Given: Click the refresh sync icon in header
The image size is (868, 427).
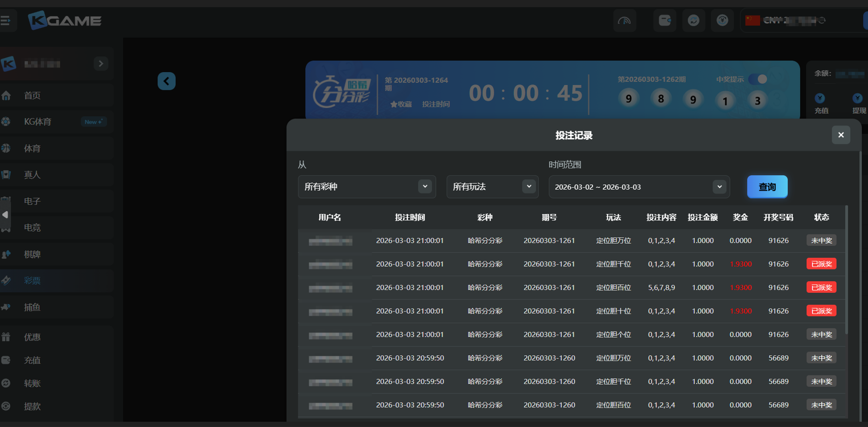Looking at the screenshot, I should 693,21.
